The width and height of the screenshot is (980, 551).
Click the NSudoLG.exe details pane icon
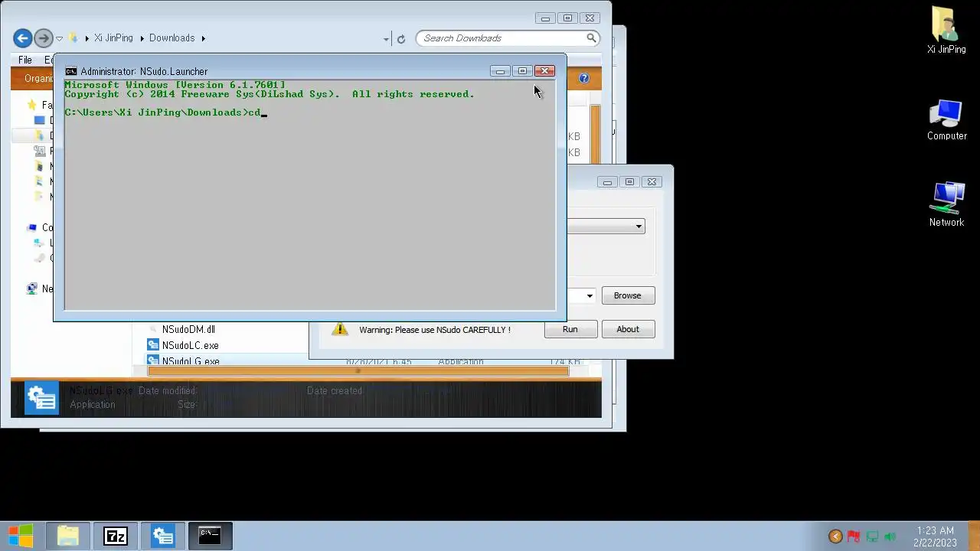click(x=41, y=398)
